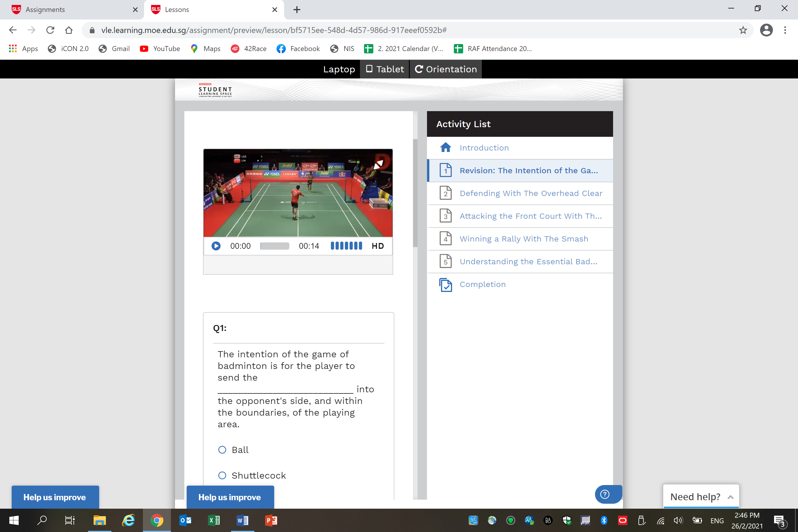Click the page 3 document icon

pyautogui.click(x=445, y=216)
